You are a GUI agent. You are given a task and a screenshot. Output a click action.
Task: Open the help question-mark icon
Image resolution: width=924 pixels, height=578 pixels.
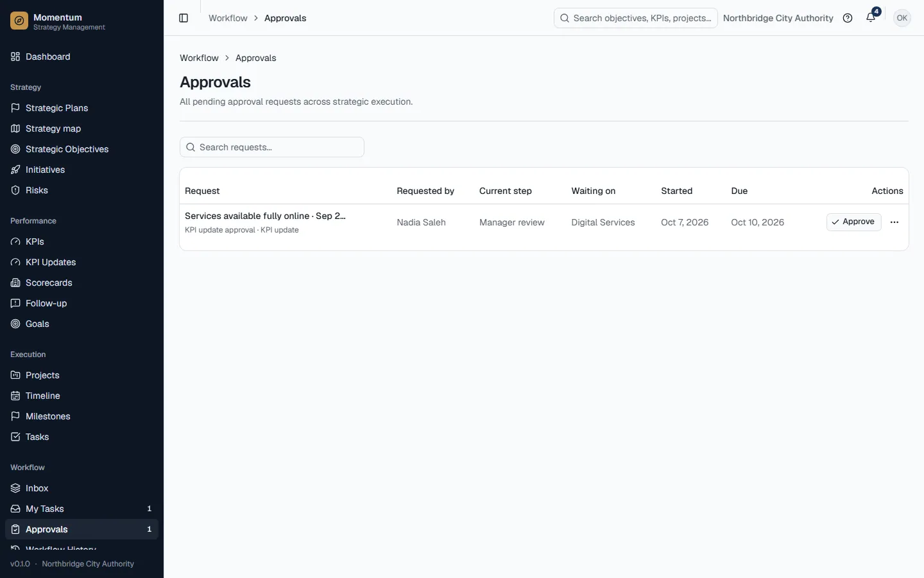pos(848,18)
